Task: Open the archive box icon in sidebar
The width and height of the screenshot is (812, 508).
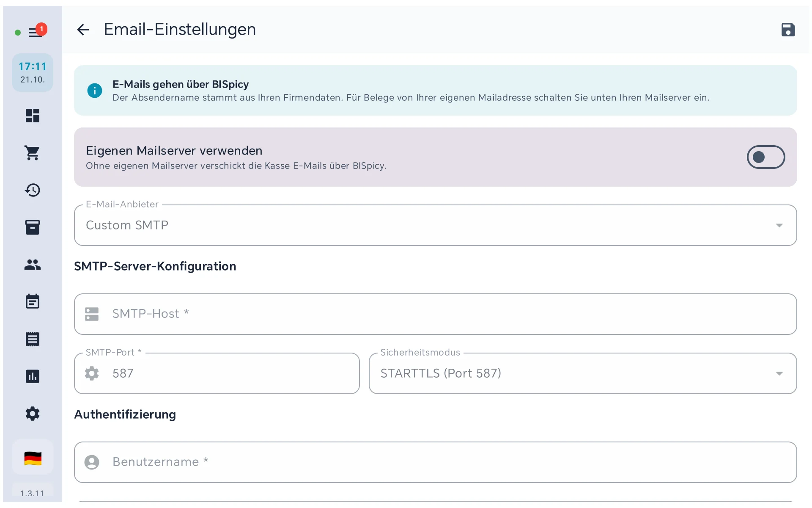Action: 33,227
